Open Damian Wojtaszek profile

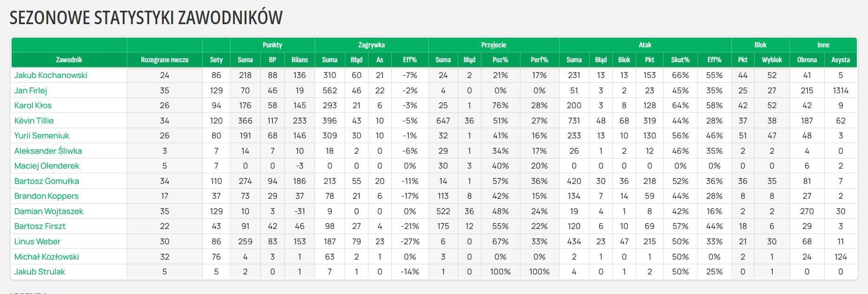49,211
